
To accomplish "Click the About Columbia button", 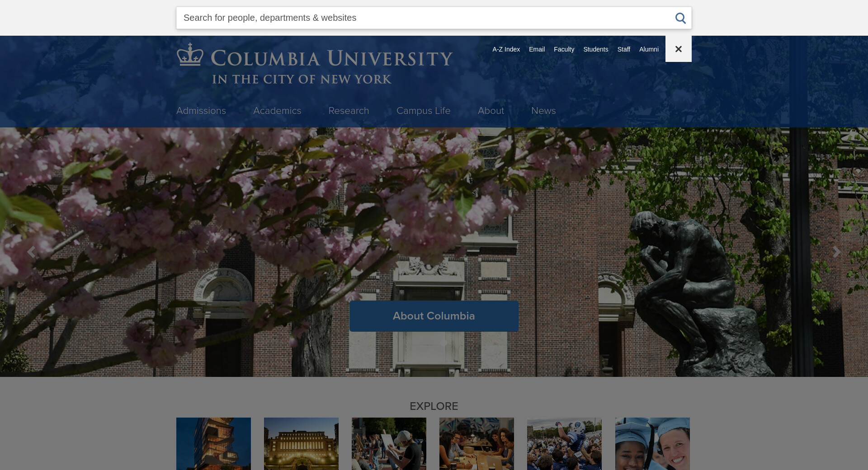I will pos(434,316).
